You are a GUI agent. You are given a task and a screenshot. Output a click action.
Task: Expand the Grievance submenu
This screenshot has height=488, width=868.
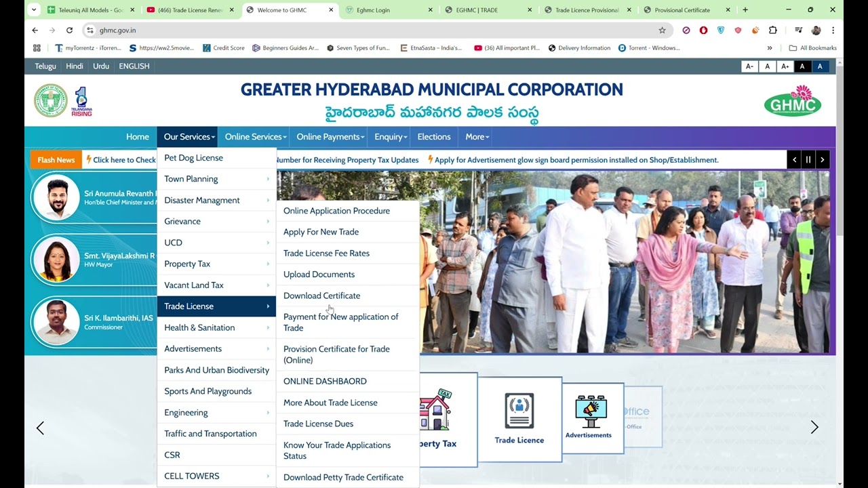pyautogui.click(x=216, y=222)
